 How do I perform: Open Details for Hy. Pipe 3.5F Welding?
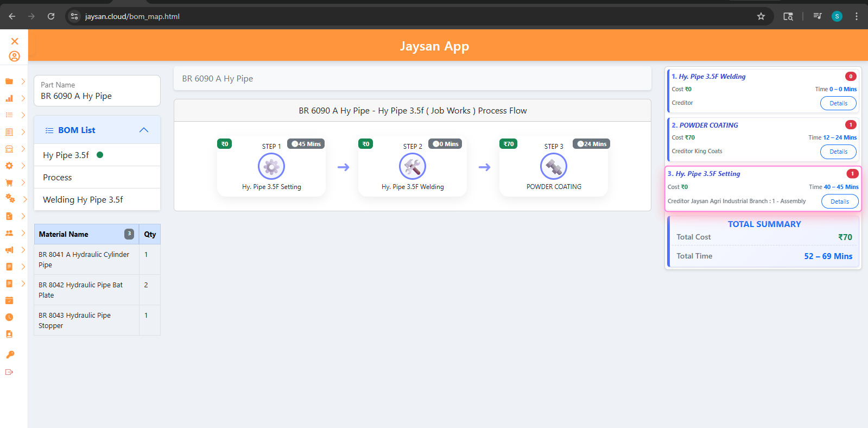838,103
